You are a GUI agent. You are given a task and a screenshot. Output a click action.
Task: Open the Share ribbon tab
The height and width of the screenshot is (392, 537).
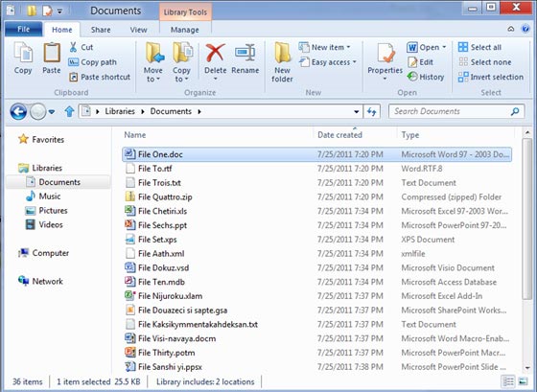click(x=101, y=30)
